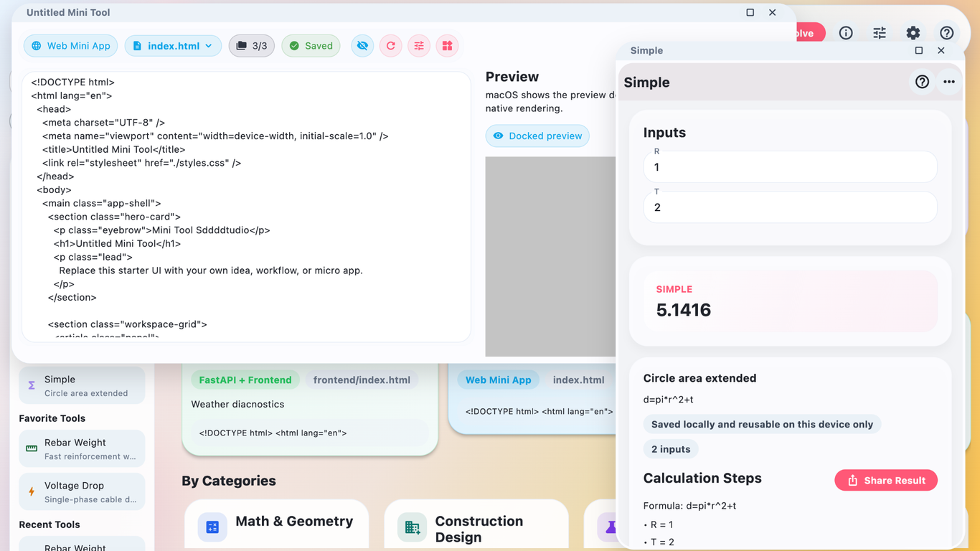Click the 3/3 files counter chip
980x551 pixels.
tap(251, 46)
